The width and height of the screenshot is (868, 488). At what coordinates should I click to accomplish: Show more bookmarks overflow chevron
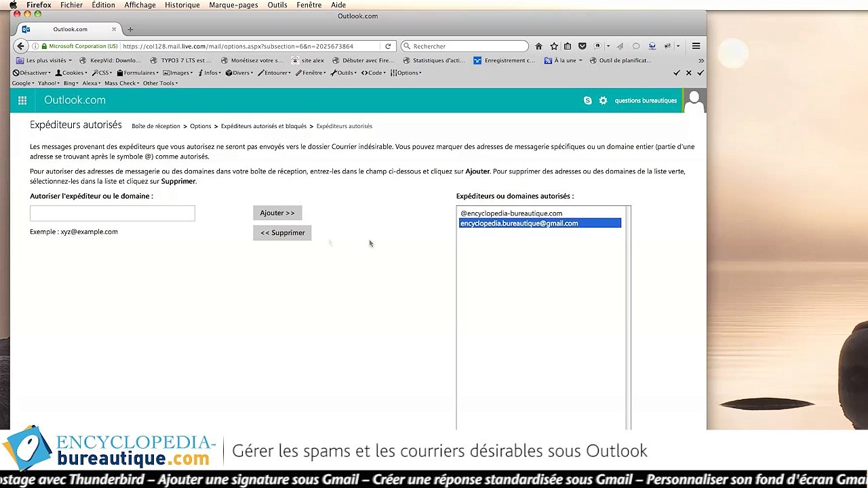[701, 60]
